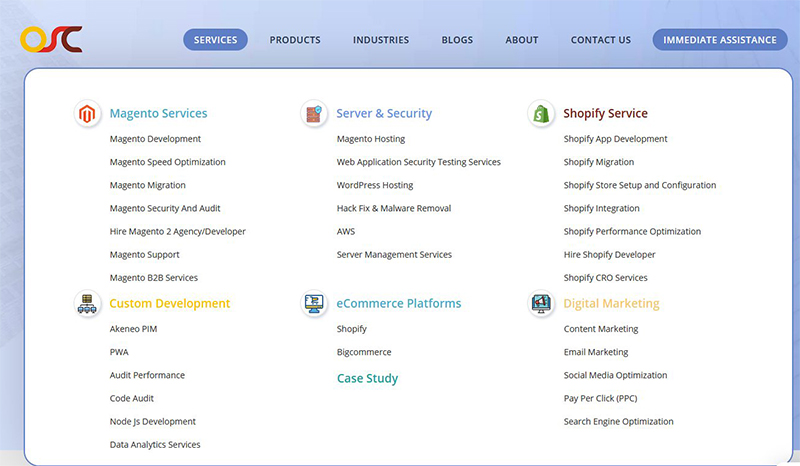Open the Magento Speed Optimization link
800x466 pixels.
(x=167, y=162)
